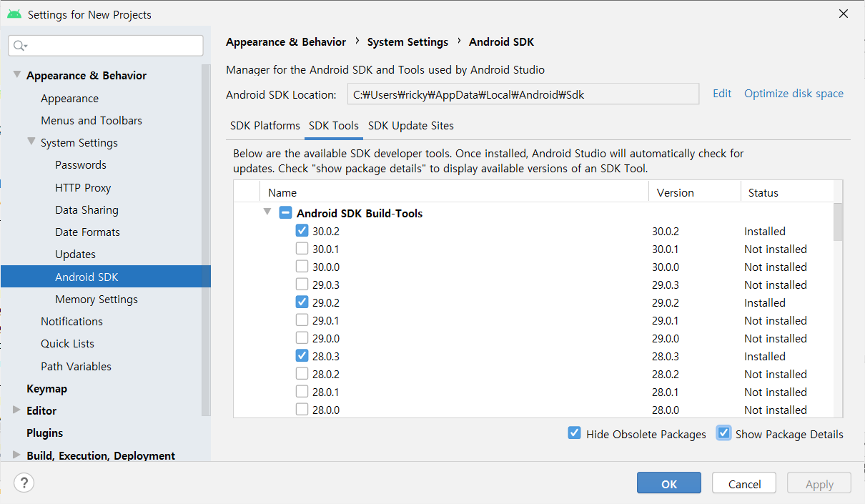Check build tools version 28.0.1
865x504 pixels.
(302, 392)
